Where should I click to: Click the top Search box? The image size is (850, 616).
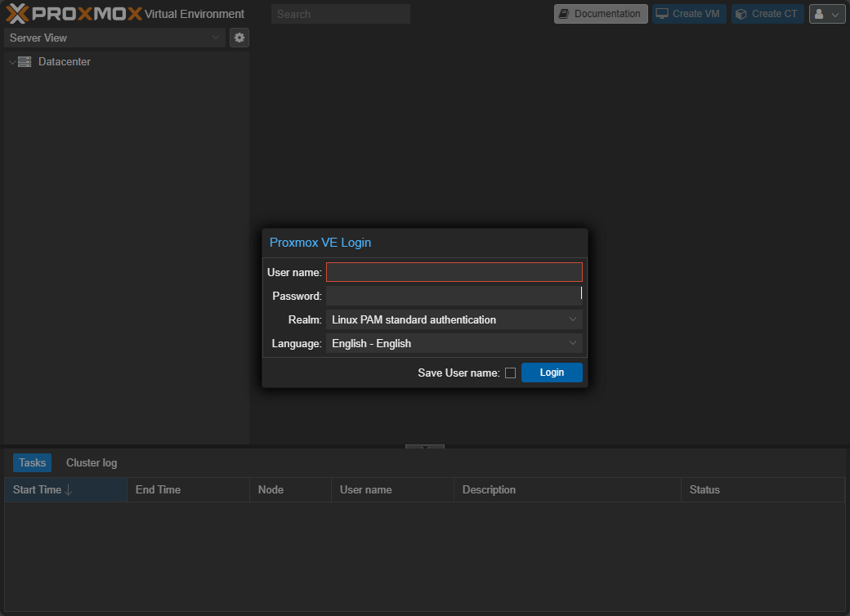click(x=340, y=14)
